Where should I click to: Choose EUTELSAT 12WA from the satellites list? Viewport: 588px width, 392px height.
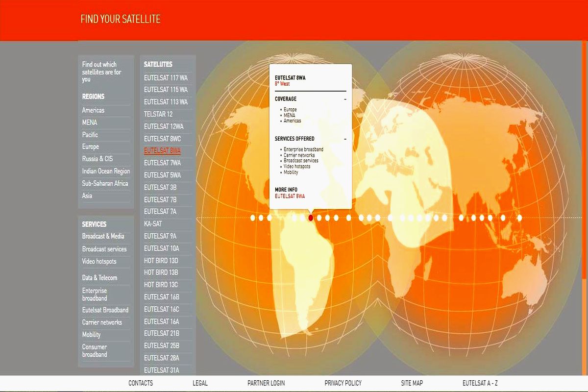coord(164,126)
